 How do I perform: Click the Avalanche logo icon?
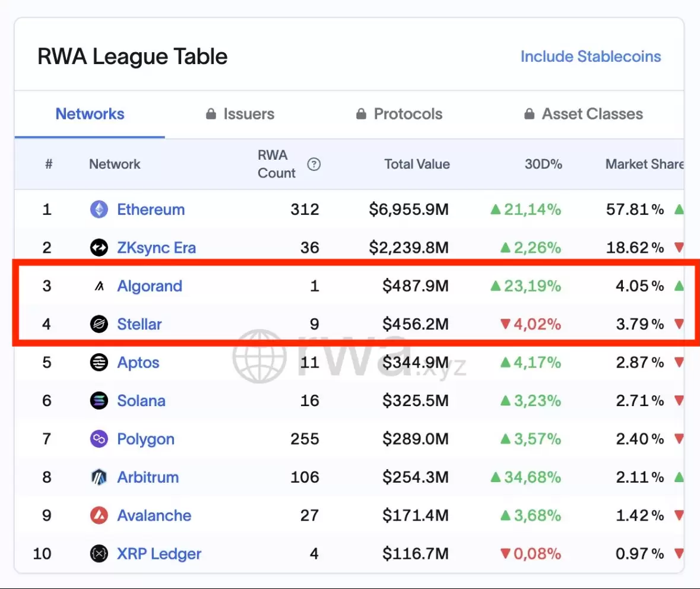point(99,515)
